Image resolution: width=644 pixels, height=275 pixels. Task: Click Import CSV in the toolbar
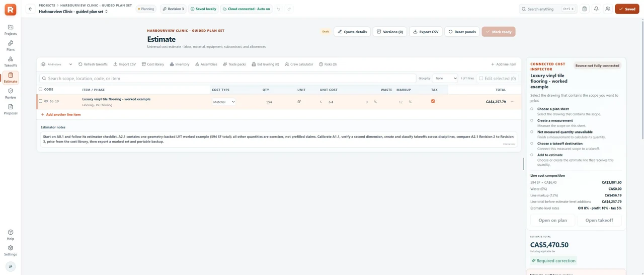124,64
